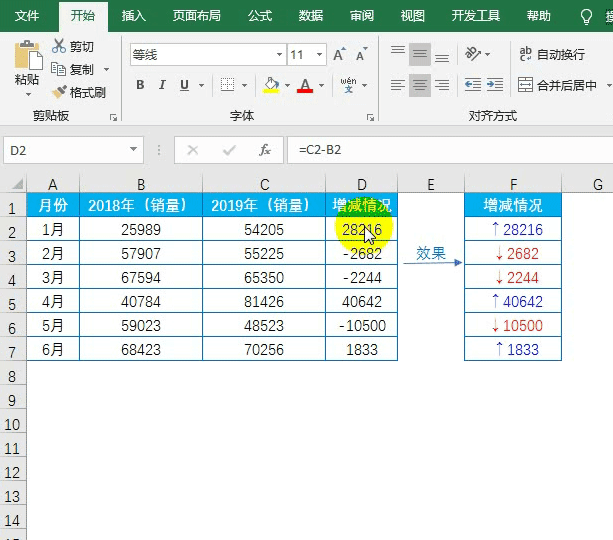The width and height of the screenshot is (613, 540).
Task: Click the increase font size icon
Action: [x=340, y=55]
